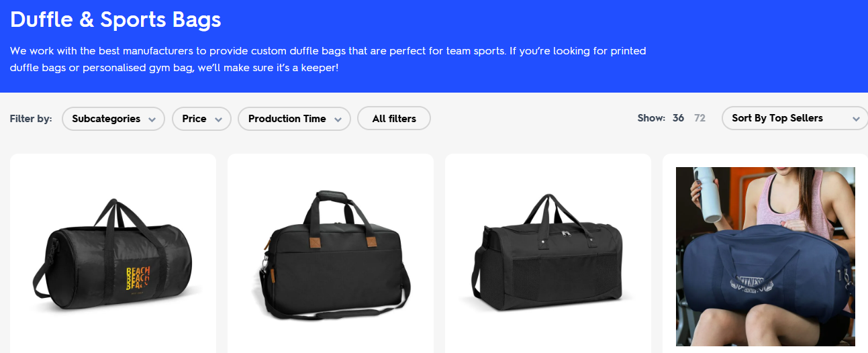The width and height of the screenshot is (868, 353).
Task: Open the All filters panel
Action: tap(394, 119)
